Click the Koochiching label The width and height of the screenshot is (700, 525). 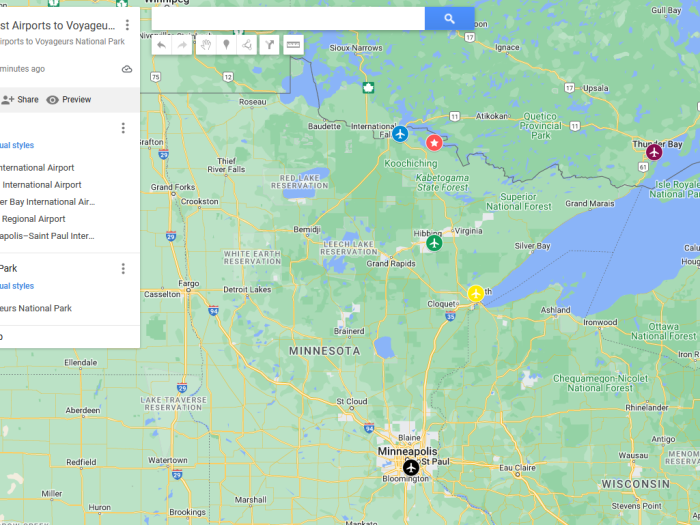click(x=411, y=163)
